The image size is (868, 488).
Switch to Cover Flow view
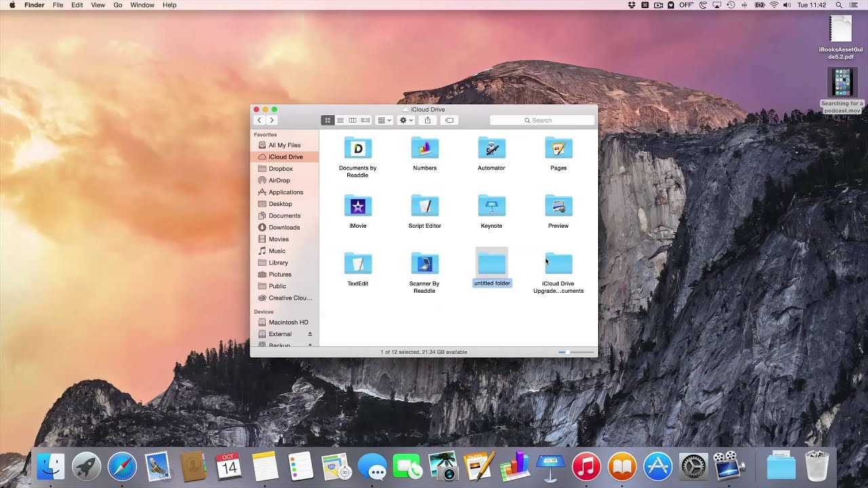pyautogui.click(x=366, y=120)
